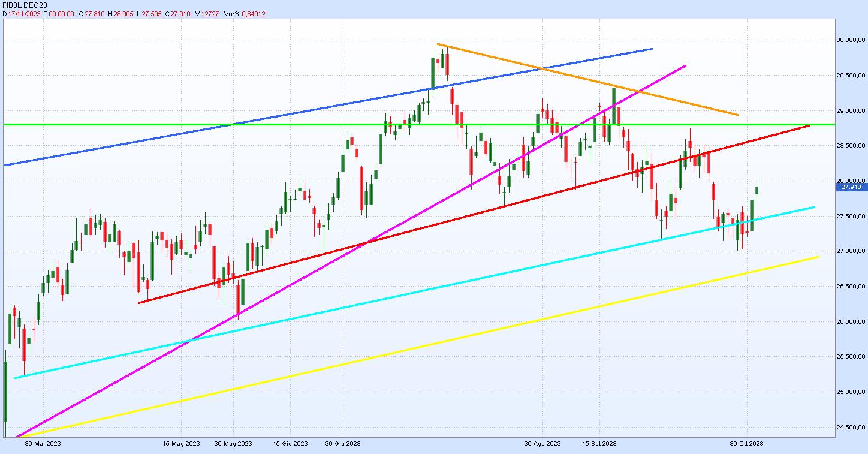Click the time value T 00:00:00
Image resolution: width=868 pixels, height=454 pixels.
coord(59,13)
